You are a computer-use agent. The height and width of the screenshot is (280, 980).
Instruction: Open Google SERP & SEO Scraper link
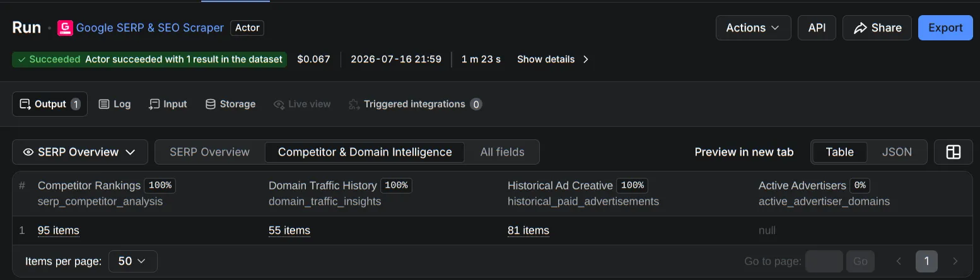click(x=150, y=28)
